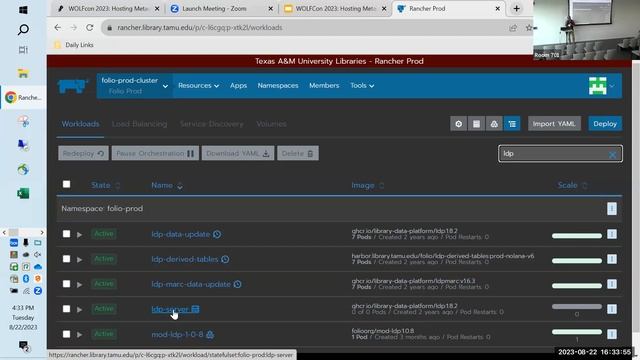Screen dimensions: 640x360
Task: Open the user avatar menu
Action: [601, 86]
